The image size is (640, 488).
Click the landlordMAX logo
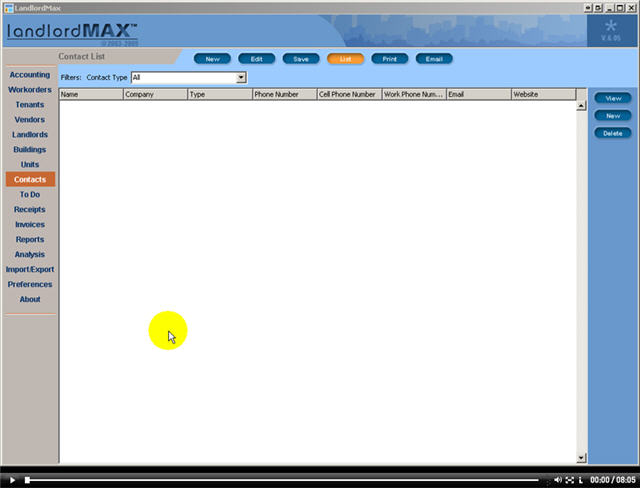click(x=73, y=33)
